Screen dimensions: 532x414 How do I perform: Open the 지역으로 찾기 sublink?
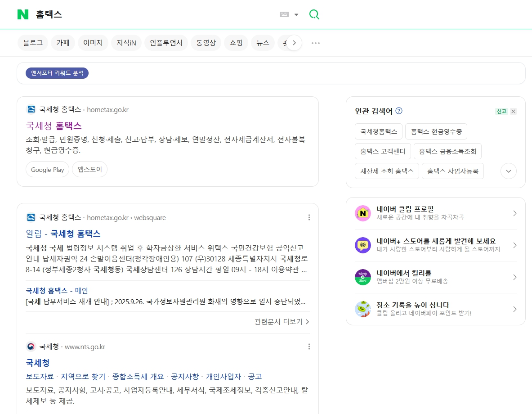click(83, 377)
